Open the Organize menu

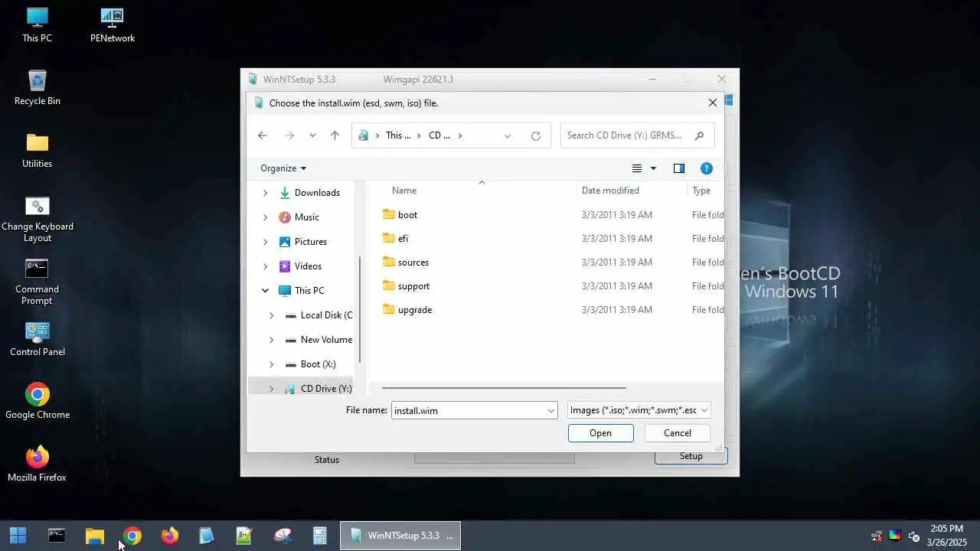click(283, 168)
